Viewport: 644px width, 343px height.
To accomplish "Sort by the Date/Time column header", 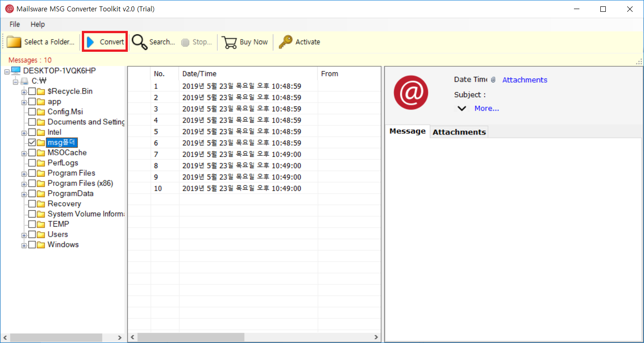I will click(x=248, y=74).
